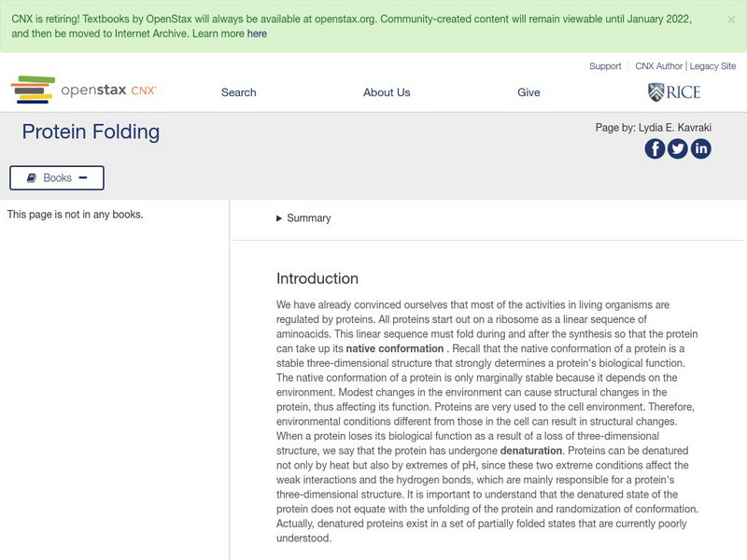Visit the Legacy Site link
The height and width of the screenshot is (560, 747).
click(x=712, y=66)
